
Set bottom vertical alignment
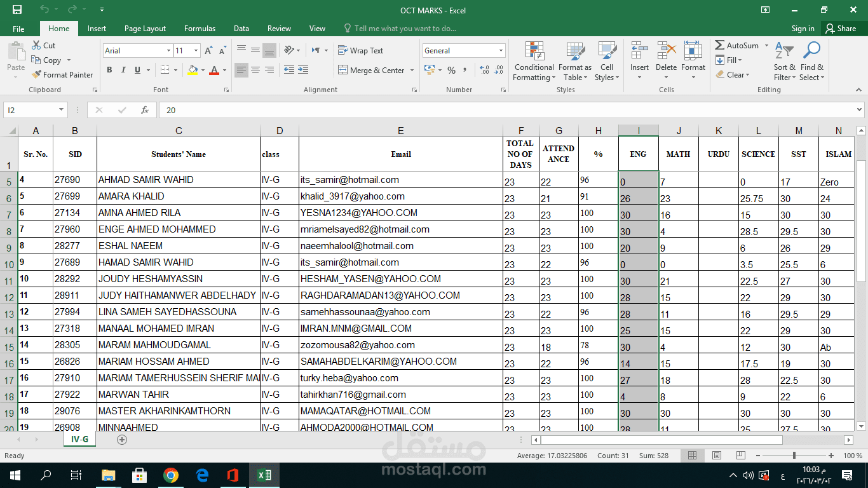point(269,51)
